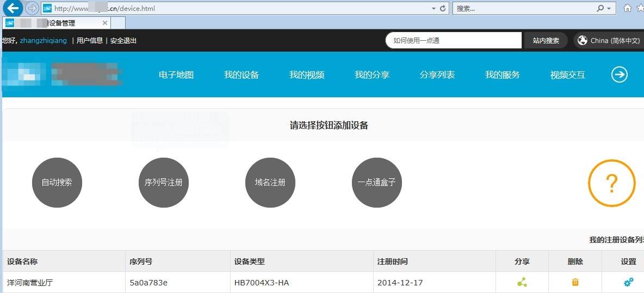This screenshot has width=644, height=293.
Task: Open the 我的设备 navigation tab
Action: click(x=242, y=75)
